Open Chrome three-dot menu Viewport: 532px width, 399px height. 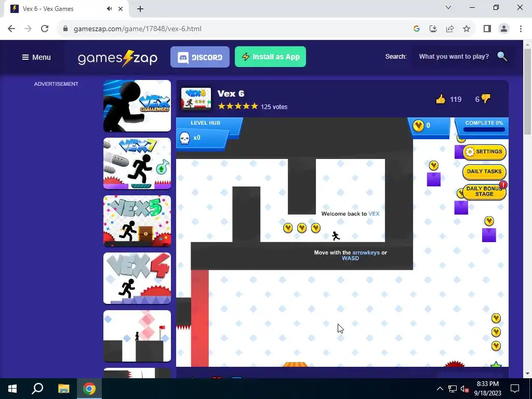(x=521, y=29)
